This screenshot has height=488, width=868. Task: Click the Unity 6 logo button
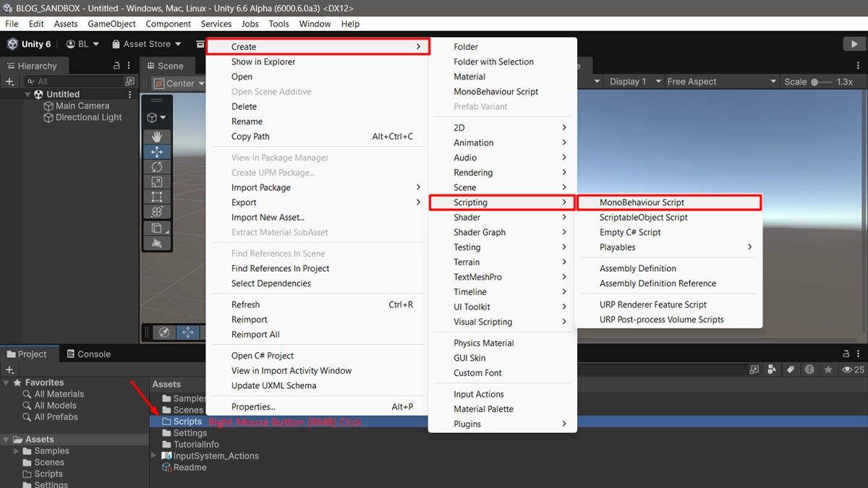(30, 44)
